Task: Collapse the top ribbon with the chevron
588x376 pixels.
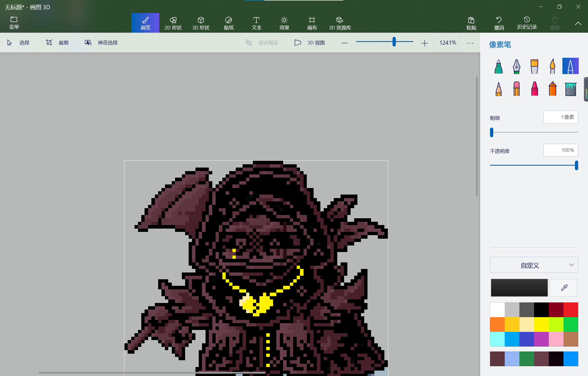Action: tap(578, 23)
